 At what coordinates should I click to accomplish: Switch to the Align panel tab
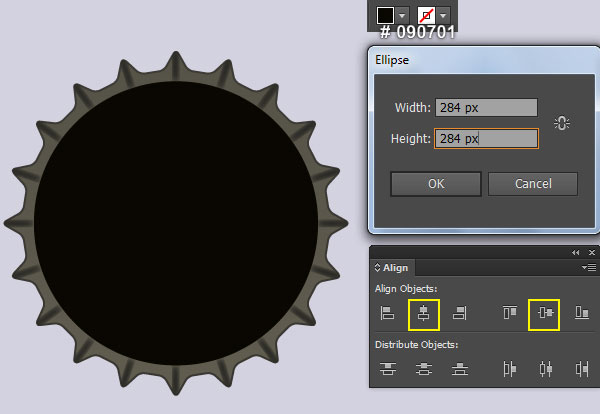click(395, 267)
